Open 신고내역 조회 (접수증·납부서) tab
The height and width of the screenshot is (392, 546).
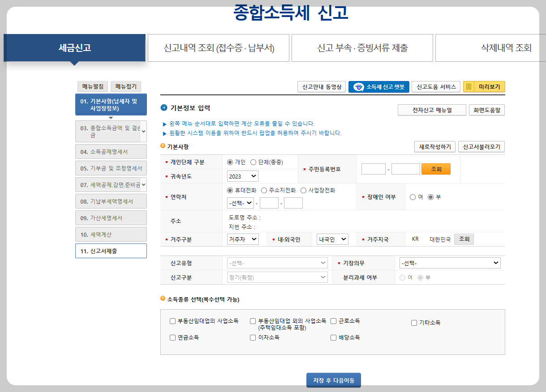pyautogui.click(x=219, y=48)
